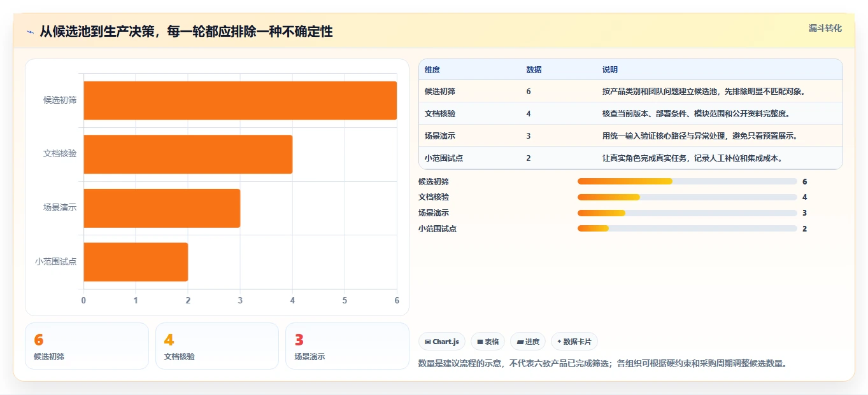This screenshot has width=868, height=395.
Task: Click the 文档核验 progress bar
Action: (x=687, y=197)
